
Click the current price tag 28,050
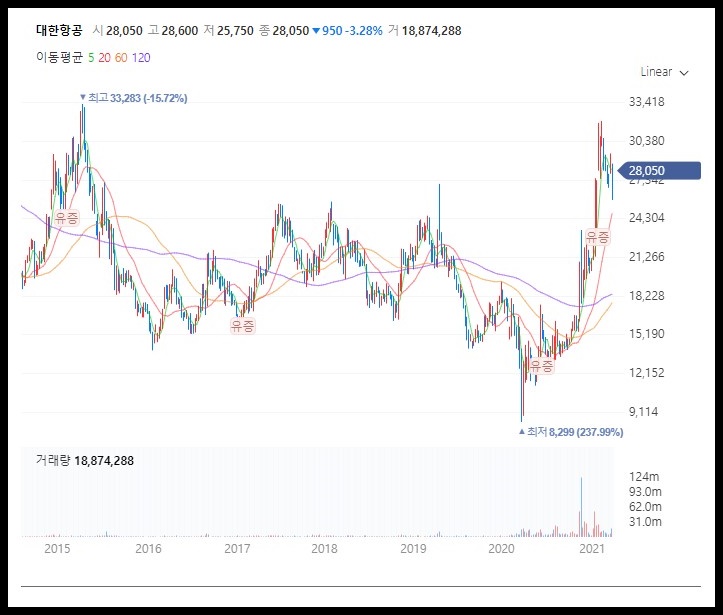click(659, 171)
